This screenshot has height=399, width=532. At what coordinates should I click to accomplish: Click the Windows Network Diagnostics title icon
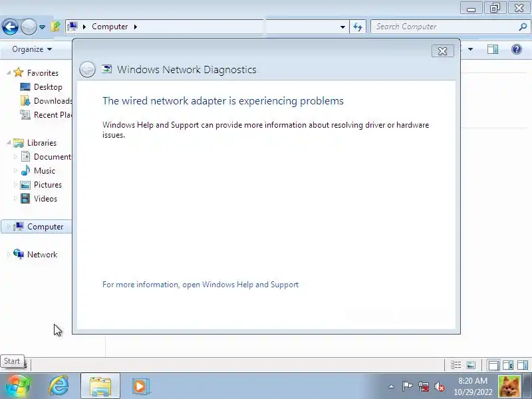(x=107, y=69)
